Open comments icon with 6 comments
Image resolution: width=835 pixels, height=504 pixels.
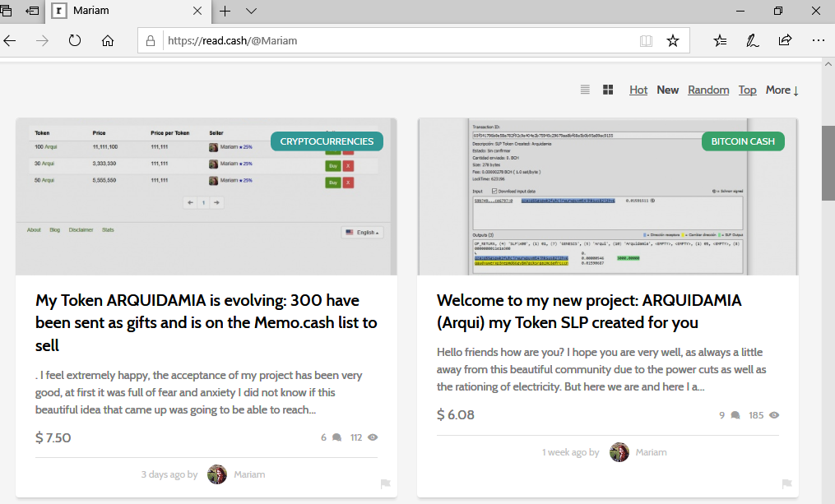(x=336, y=437)
